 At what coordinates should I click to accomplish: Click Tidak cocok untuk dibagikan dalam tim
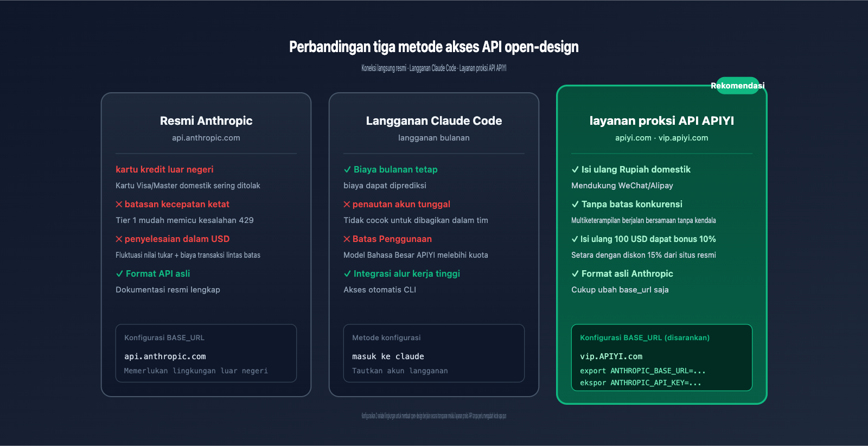pos(416,220)
